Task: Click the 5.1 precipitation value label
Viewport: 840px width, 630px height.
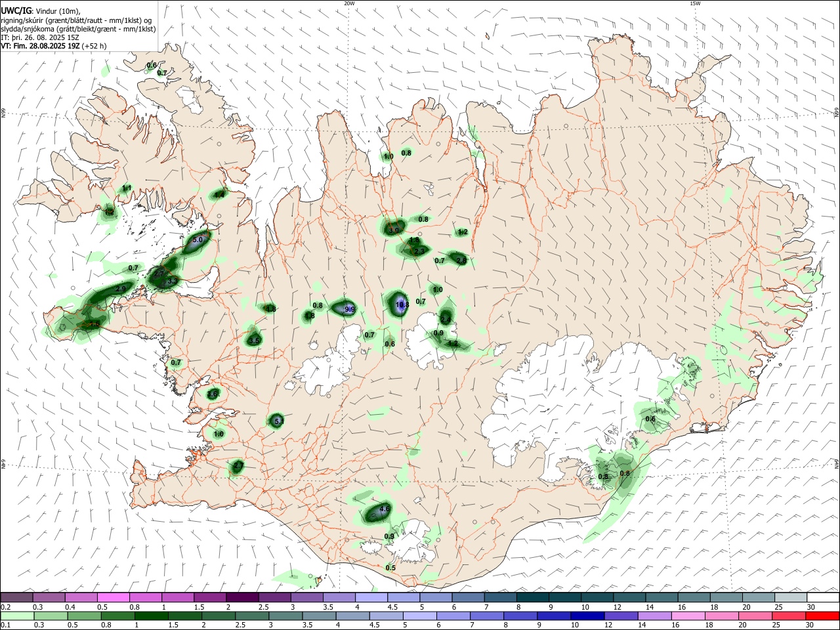Action: click(278, 421)
